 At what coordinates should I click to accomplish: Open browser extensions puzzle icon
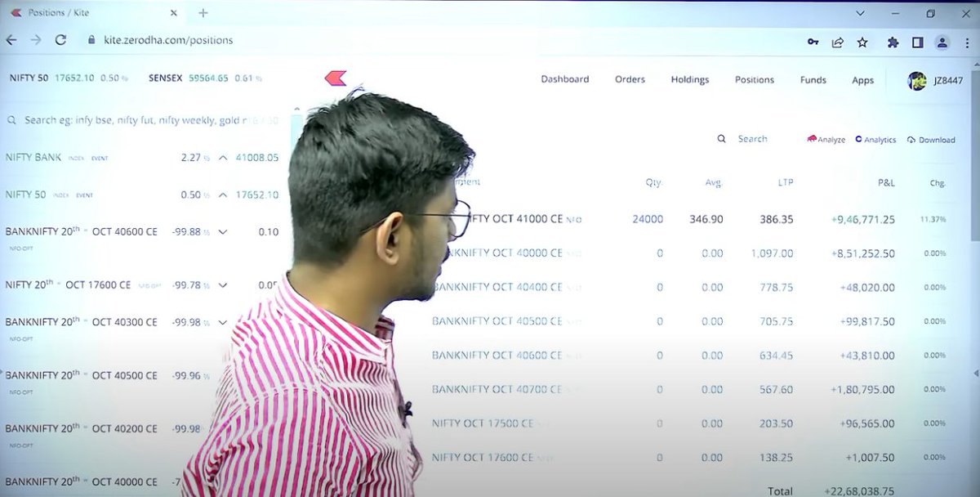pyautogui.click(x=893, y=42)
